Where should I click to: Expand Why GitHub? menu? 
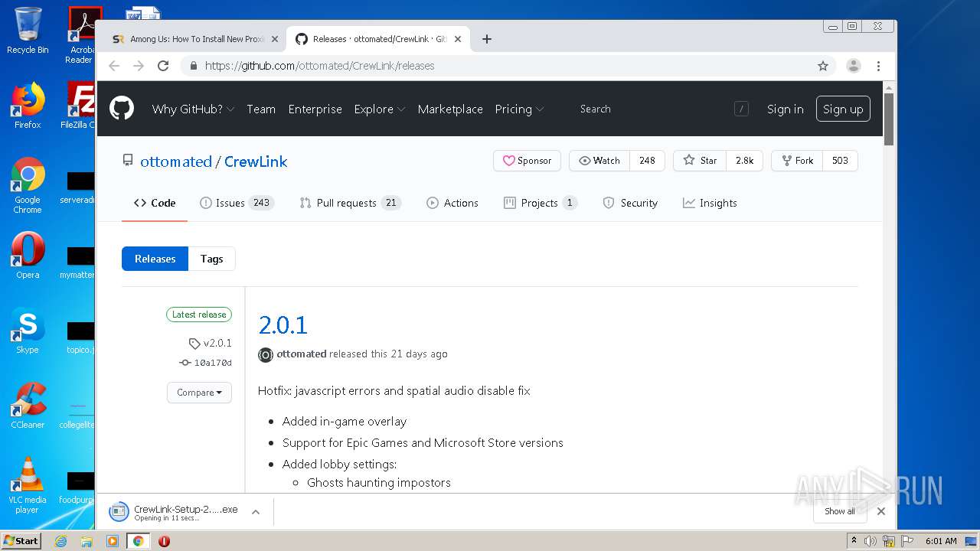(193, 109)
